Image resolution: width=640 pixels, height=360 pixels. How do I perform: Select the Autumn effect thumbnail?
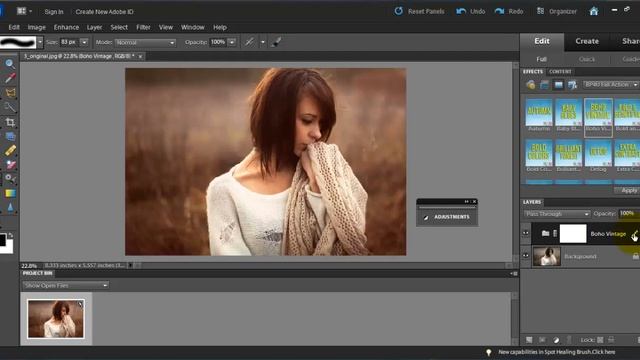(539, 115)
